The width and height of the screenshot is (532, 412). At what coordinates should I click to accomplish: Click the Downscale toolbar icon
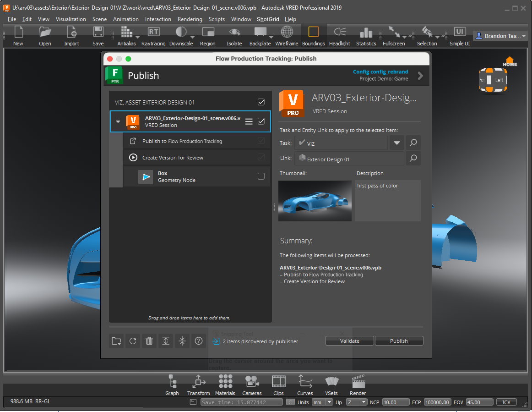181,36
